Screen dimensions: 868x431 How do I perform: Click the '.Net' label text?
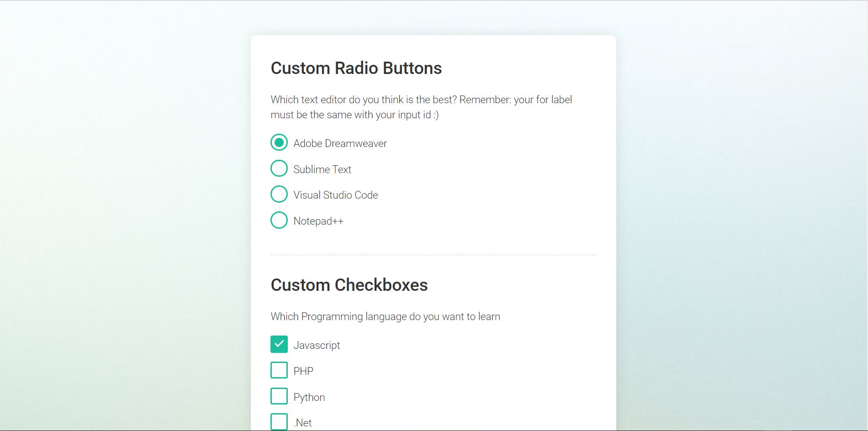point(302,423)
